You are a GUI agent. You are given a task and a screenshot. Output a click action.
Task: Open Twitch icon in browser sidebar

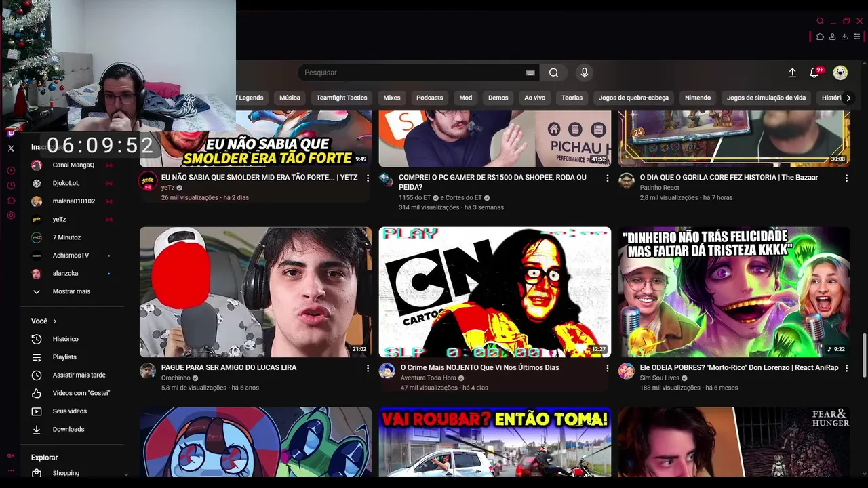(11, 134)
